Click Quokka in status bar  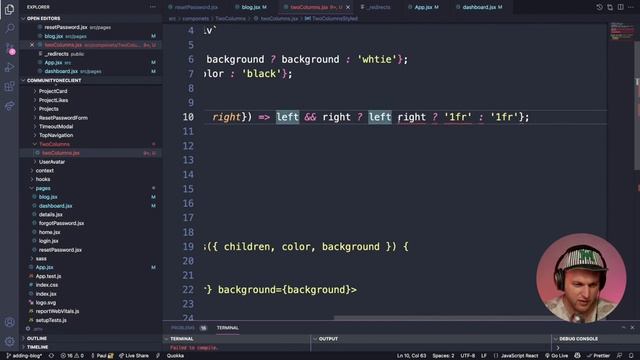[x=175, y=356]
